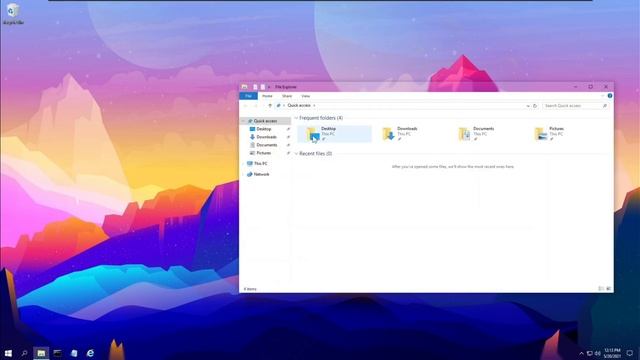Click the File Explorer title bar icon
The width and height of the screenshot is (640, 360).
[244, 87]
